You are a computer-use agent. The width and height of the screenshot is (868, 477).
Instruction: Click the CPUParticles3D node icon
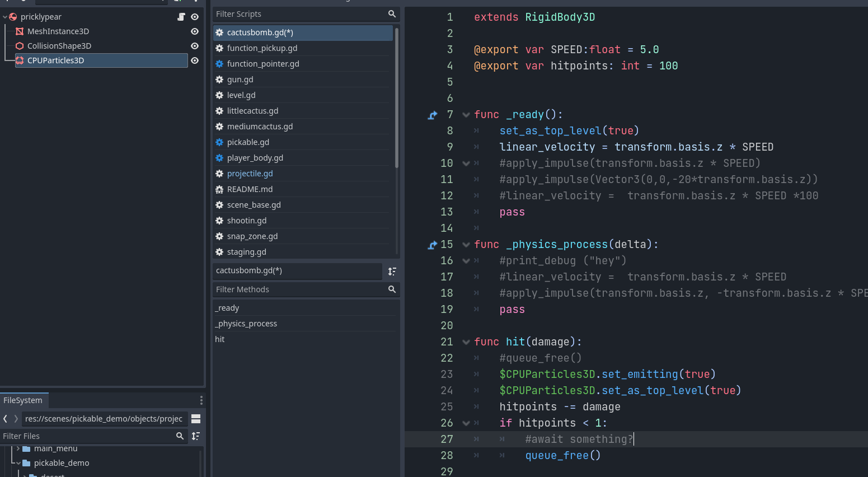point(20,60)
